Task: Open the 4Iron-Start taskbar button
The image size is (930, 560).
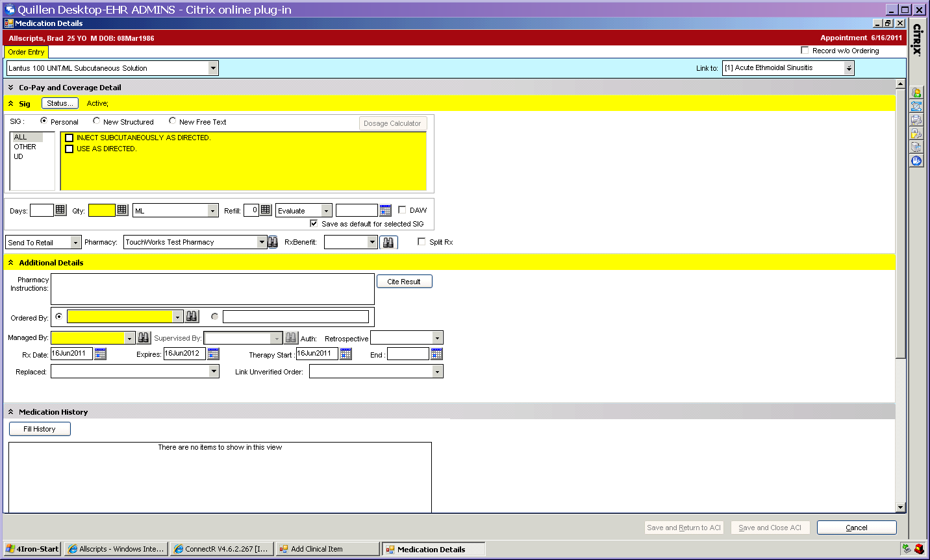Action: [x=32, y=549]
